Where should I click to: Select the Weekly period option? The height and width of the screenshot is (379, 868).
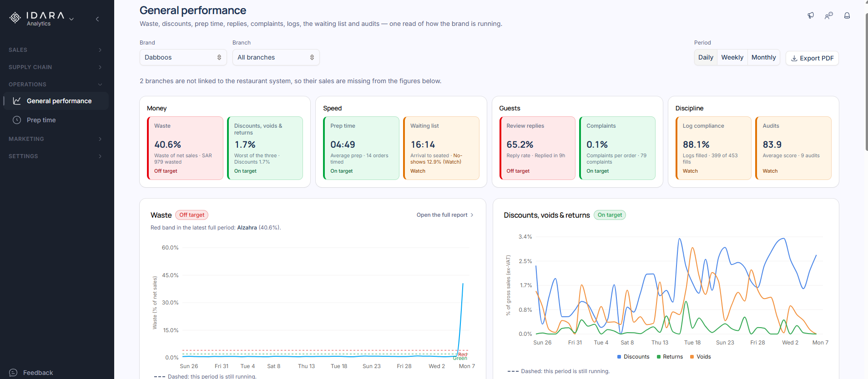coord(732,57)
